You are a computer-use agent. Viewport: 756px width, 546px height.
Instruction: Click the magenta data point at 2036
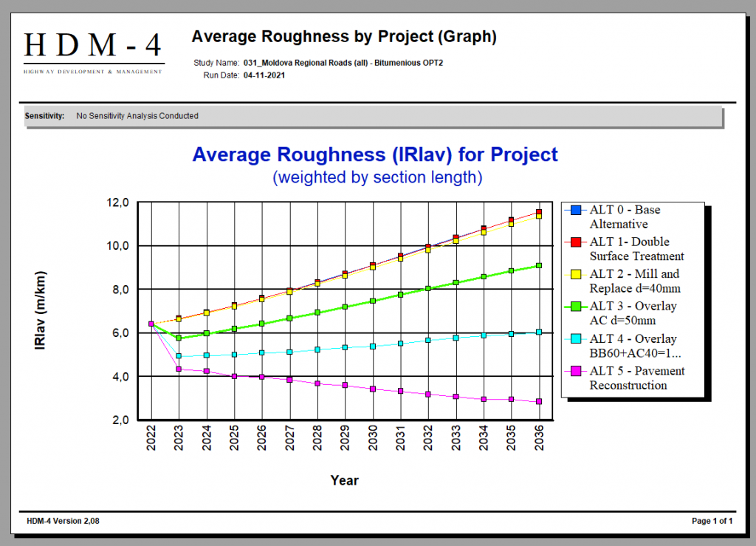(539, 401)
